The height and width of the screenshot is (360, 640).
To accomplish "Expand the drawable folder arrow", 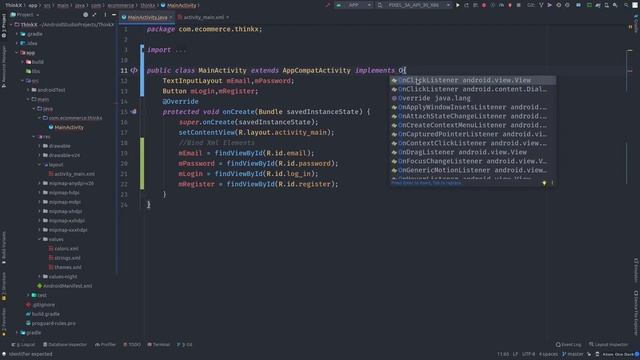I will point(40,146).
